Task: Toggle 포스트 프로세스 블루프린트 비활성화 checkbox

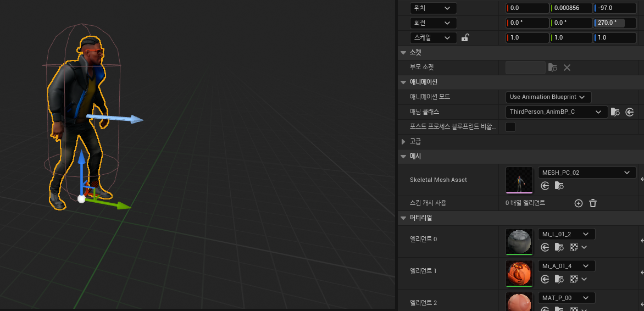Action: point(510,126)
